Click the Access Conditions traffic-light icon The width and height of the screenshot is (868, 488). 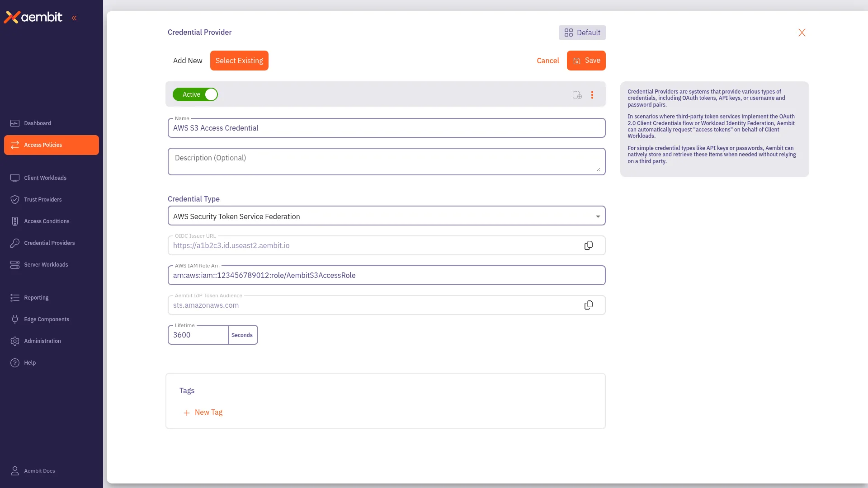[x=15, y=221]
